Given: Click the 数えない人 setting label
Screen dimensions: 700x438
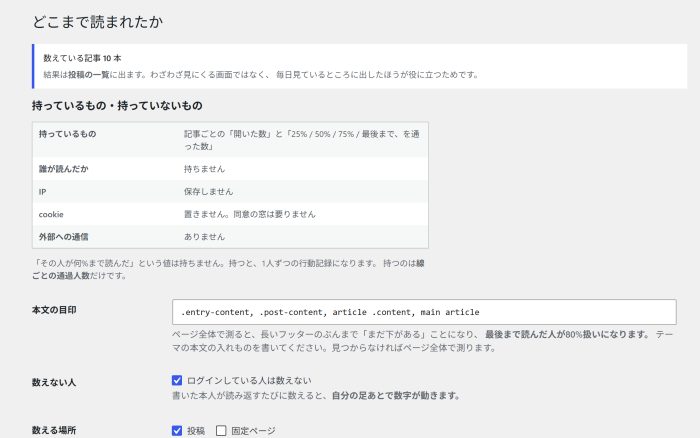Looking at the screenshot, I should 54,382.
